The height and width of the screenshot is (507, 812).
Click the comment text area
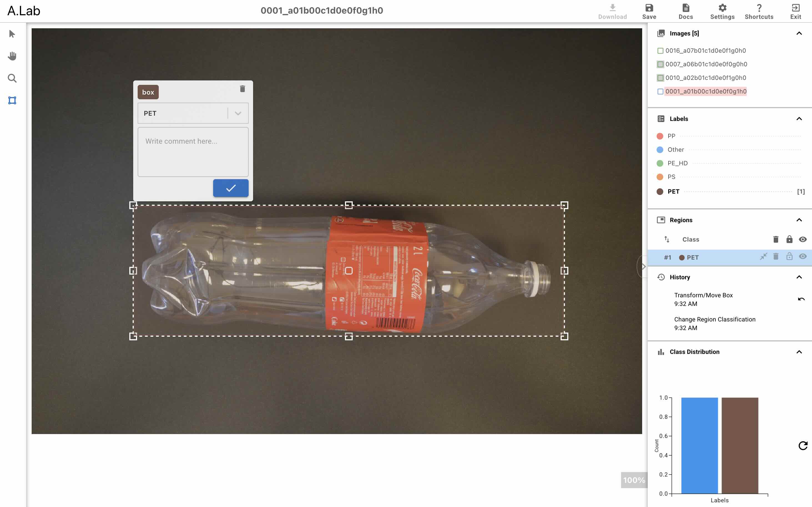(x=193, y=152)
